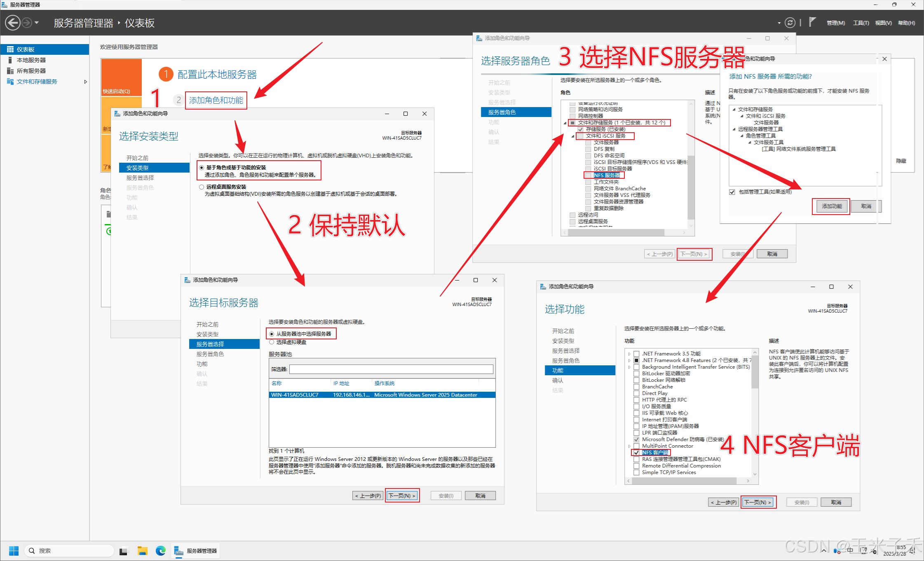Click the 添加角色和功能 link

(216, 101)
